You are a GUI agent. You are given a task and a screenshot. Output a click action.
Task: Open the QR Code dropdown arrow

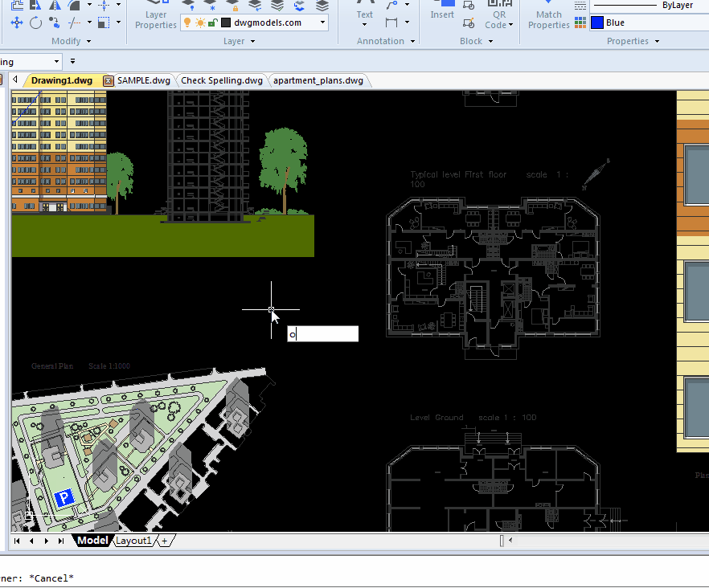510,25
